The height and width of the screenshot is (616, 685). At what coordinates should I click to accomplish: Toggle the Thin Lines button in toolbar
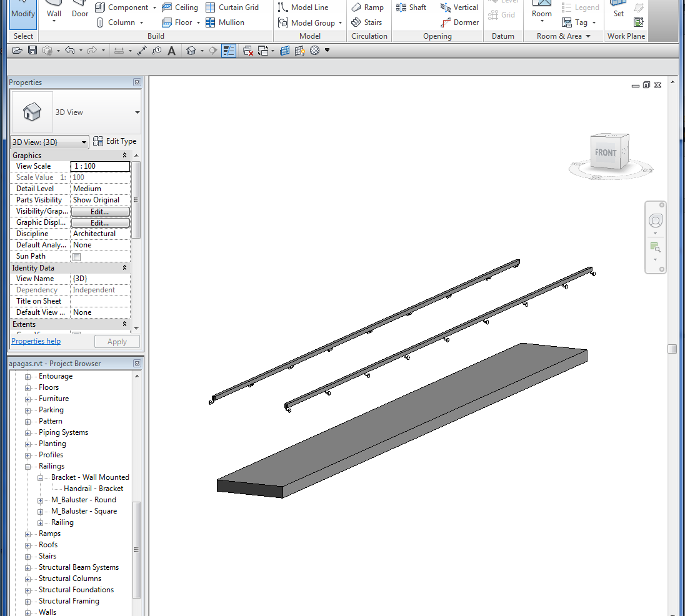click(x=229, y=51)
